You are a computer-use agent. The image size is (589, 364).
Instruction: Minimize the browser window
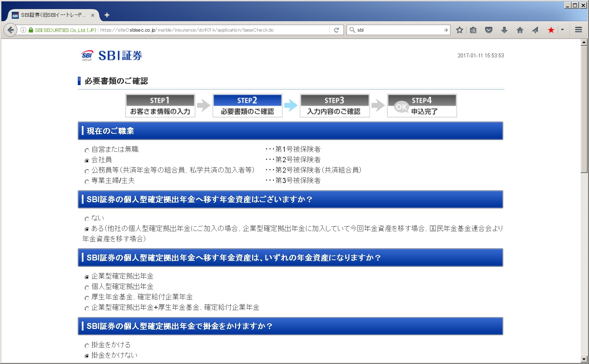(x=568, y=5)
